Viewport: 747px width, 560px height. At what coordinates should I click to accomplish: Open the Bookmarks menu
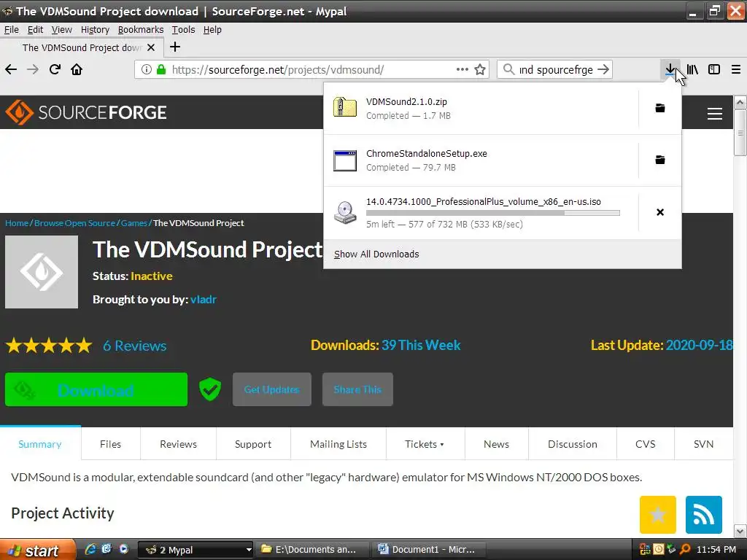tap(141, 29)
